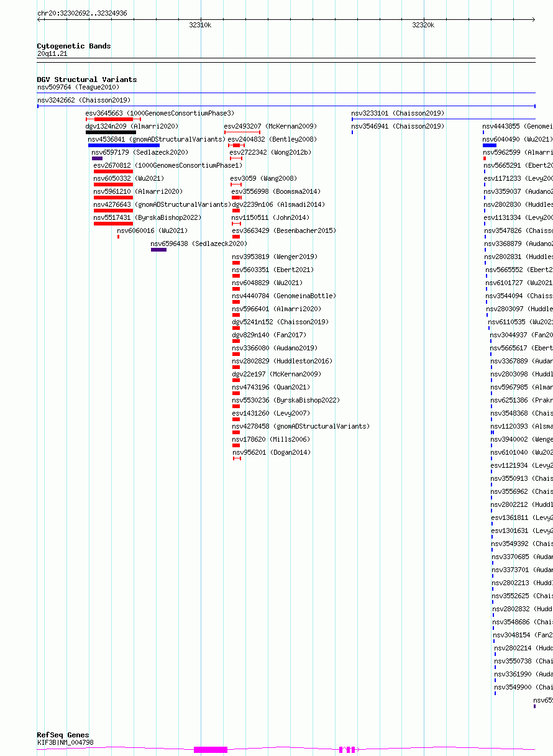Click the purple bar under nsv6596438
The width and height of the screenshot is (553, 756).
[158, 249]
